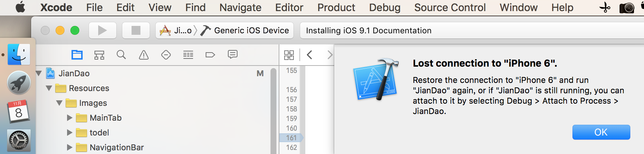Viewport: 644px width, 154px height.
Task: Open the Project navigator folder icon
Action: 77,55
